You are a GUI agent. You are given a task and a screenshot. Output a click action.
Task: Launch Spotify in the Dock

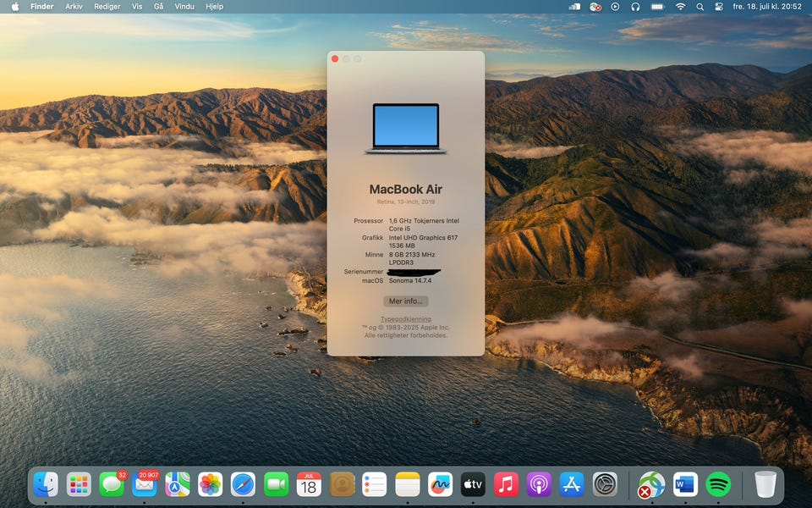(x=718, y=484)
